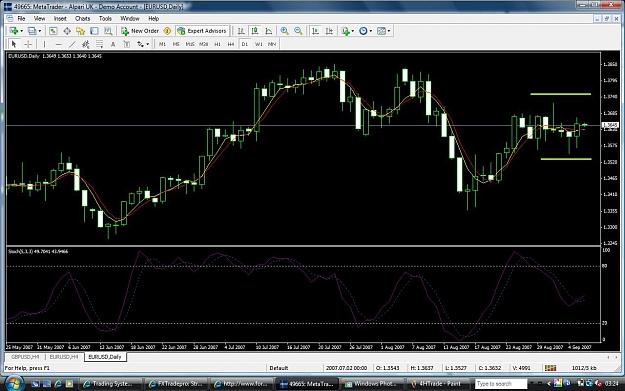
Task: Click the yellow MetaEditor diamond icon
Action: 167,31
